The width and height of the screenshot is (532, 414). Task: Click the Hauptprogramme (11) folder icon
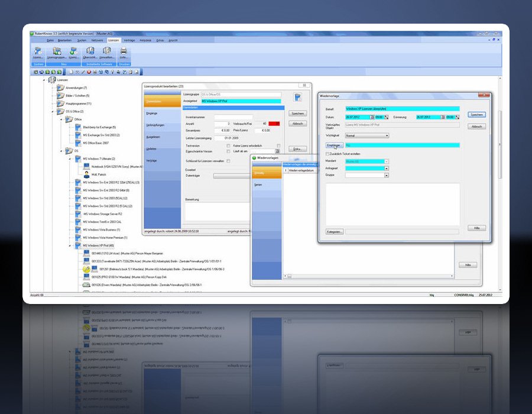tap(60, 103)
